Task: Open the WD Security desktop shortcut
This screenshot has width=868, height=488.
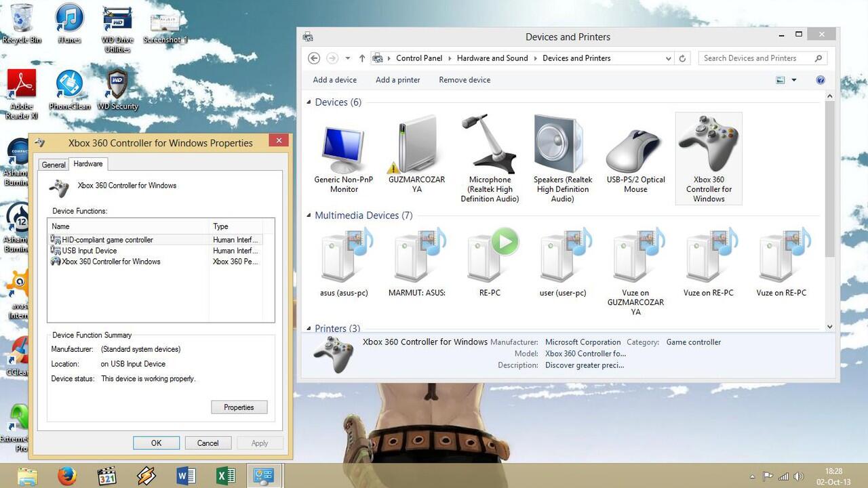Action: [117, 90]
